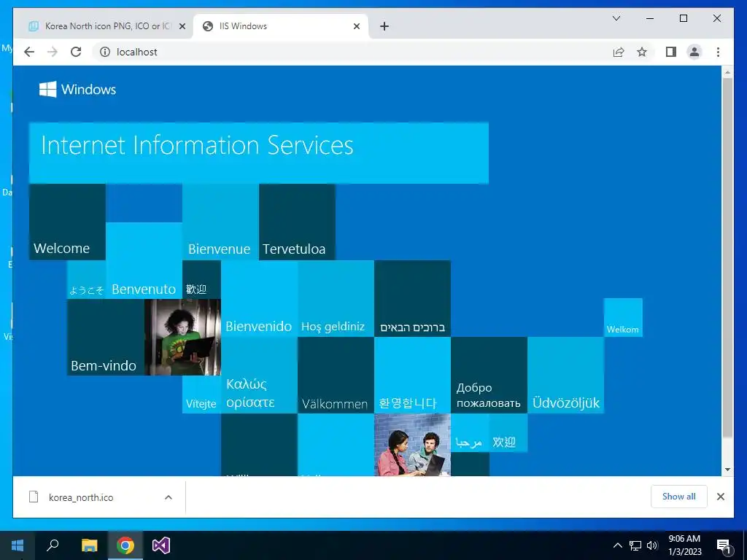
Task: Open a new tab with plus button
Action: (x=384, y=26)
